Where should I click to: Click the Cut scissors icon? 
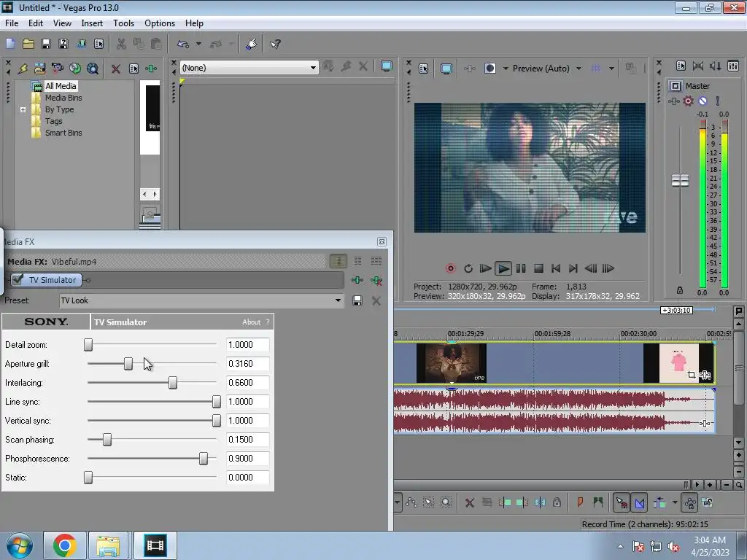[x=121, y=44]
